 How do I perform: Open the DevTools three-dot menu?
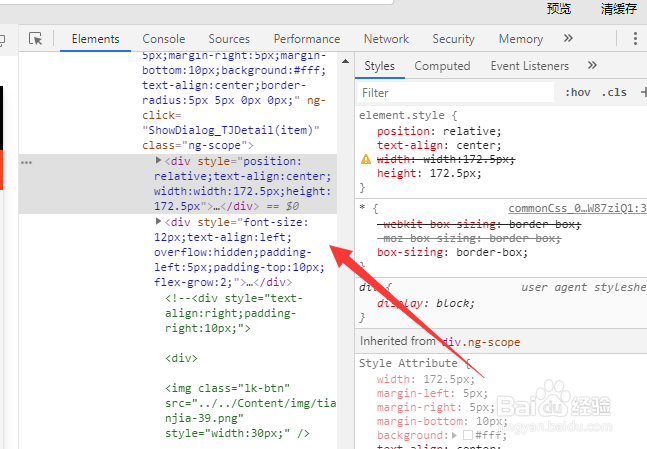coord(635,38)
